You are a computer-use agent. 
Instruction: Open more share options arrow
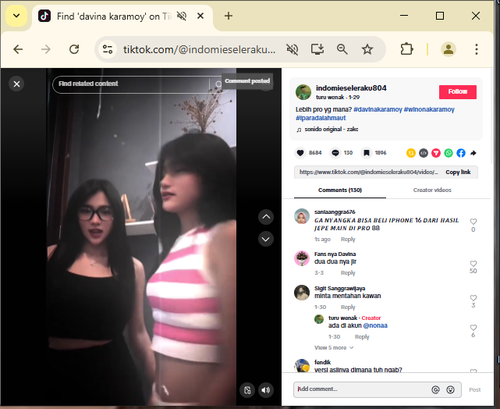tap(473, 153)
